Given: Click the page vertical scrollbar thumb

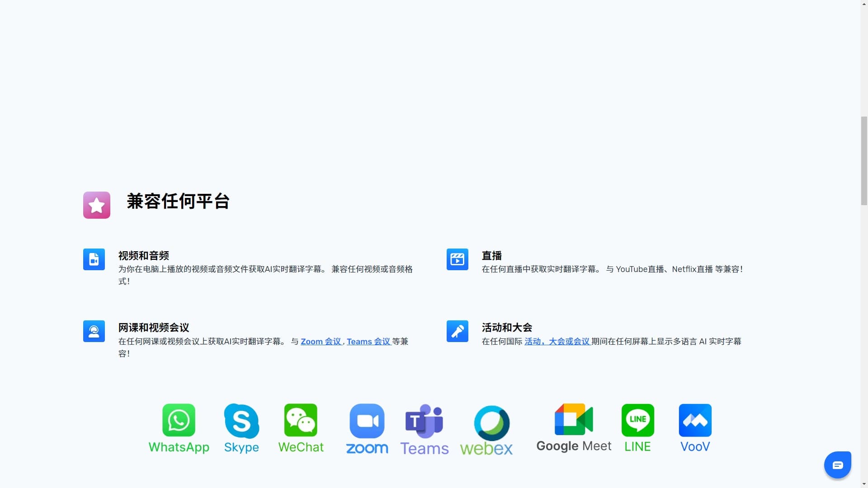Looking at the screenshot, I should [864, 161].
